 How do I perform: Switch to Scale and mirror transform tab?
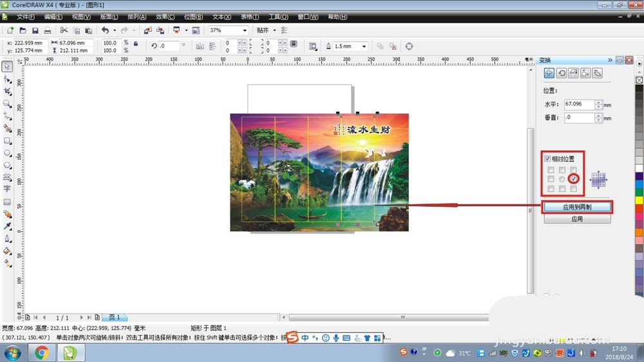573,73
